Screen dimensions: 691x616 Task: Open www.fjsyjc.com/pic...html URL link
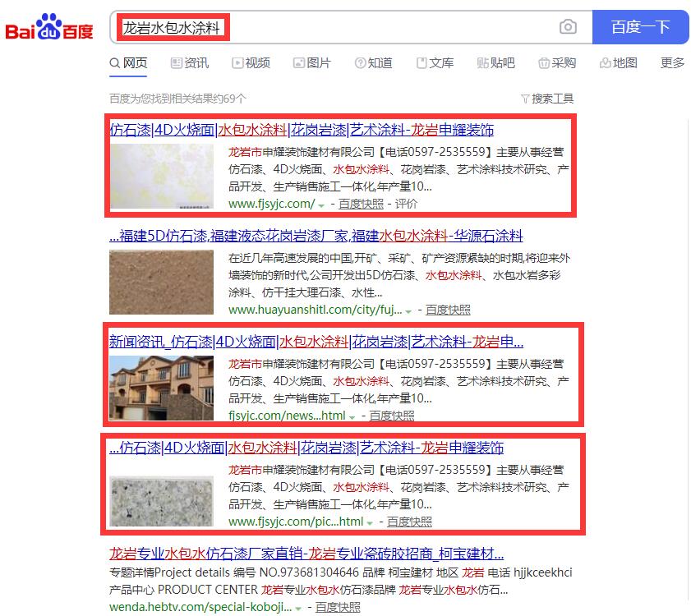[296, 522]
